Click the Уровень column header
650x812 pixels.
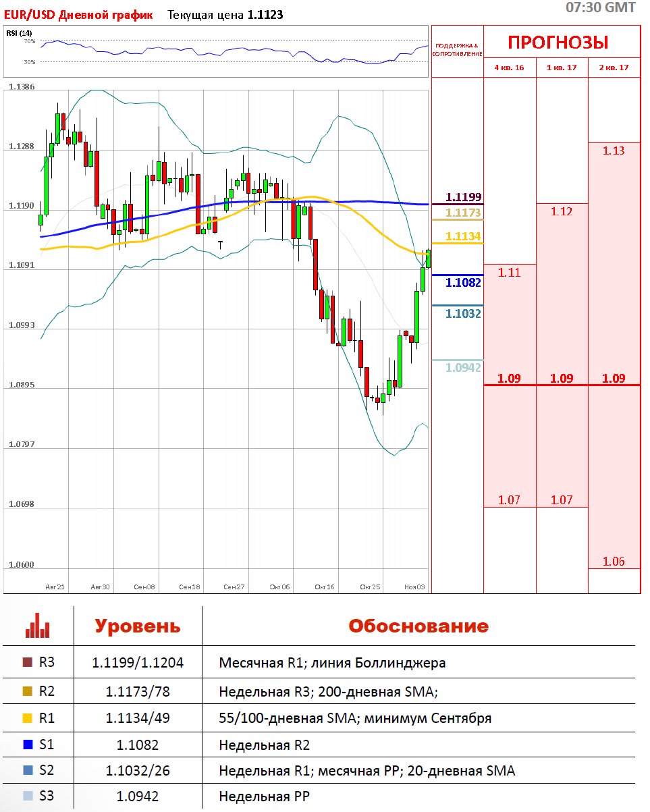[138, 626]
